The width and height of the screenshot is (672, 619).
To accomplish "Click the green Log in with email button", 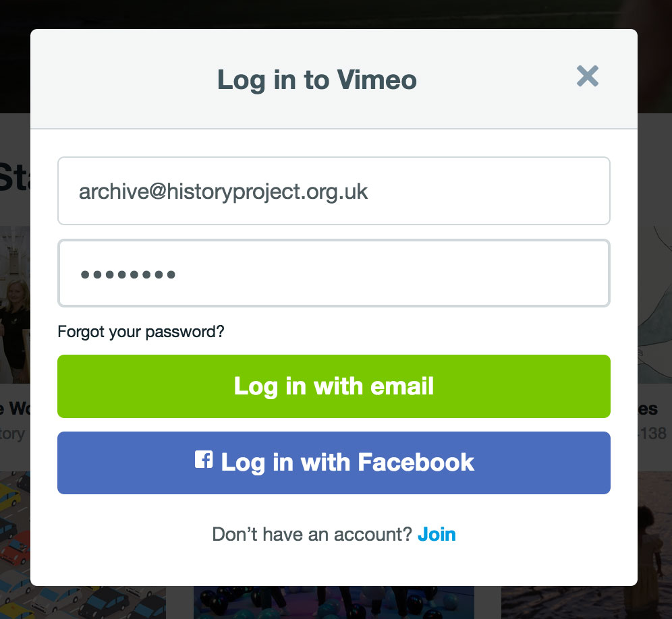I will (334, 386).
